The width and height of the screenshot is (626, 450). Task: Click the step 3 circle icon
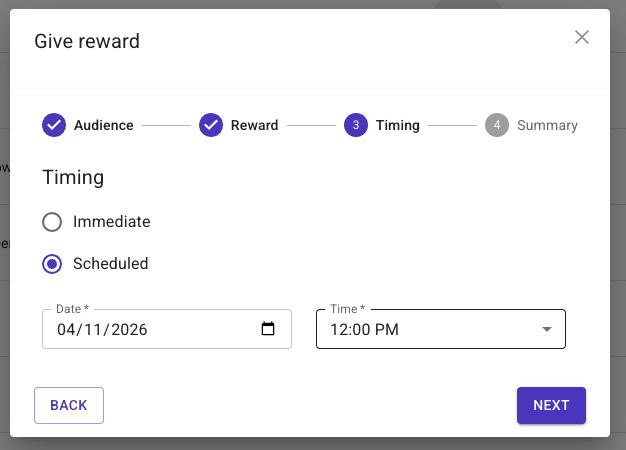click(x=355, y=125)
